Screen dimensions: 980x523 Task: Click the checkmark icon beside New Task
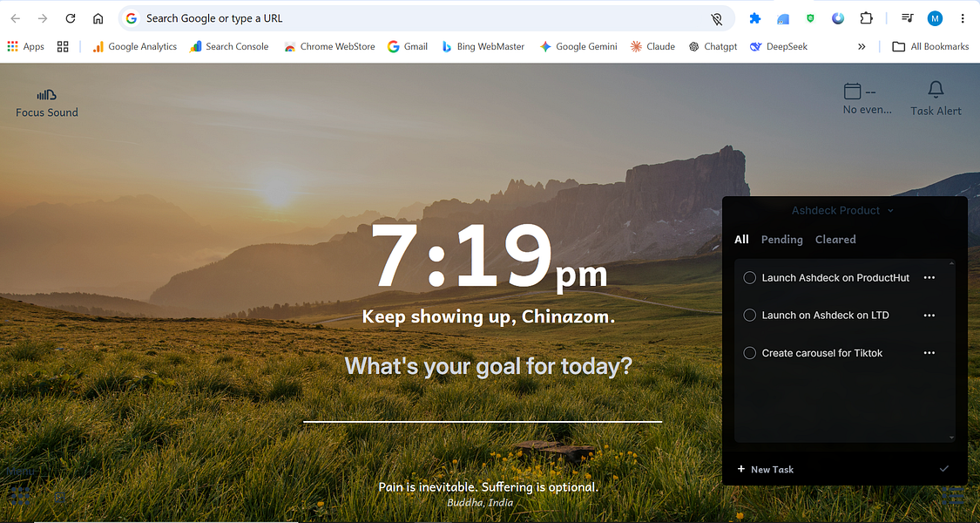(943, 469)
